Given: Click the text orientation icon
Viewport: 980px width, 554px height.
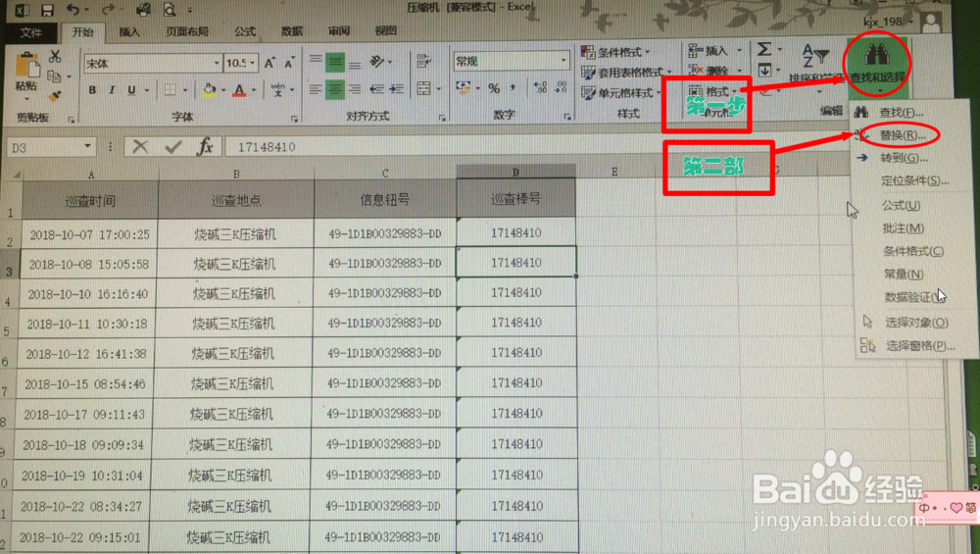Looking at the screenshot, I should (377, 61).
